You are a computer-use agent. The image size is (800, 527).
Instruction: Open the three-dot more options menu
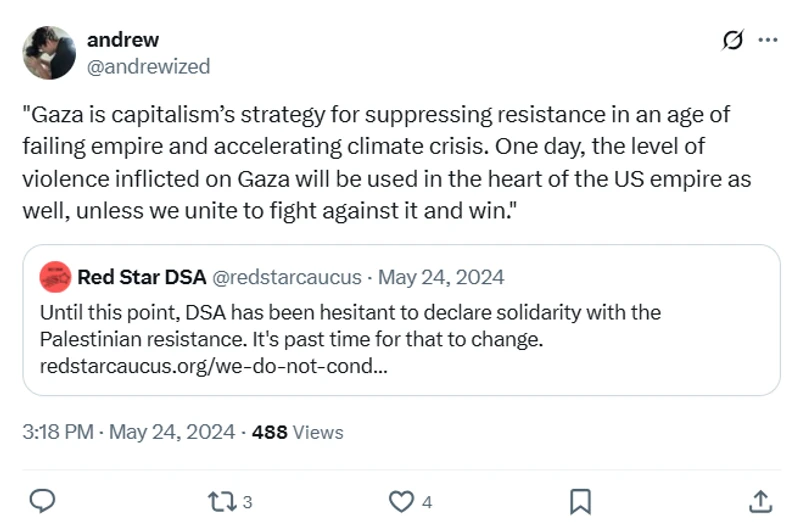click(x=768, y=40)
